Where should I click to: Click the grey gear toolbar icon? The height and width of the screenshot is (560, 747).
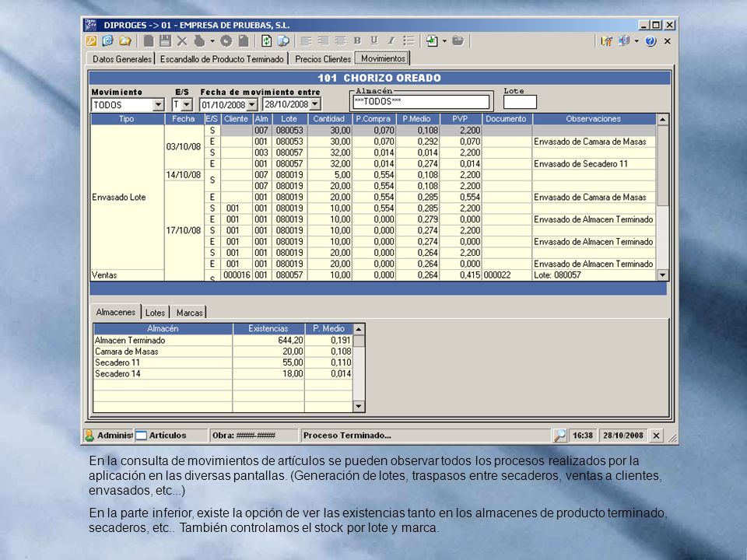(x=226, y=41)
